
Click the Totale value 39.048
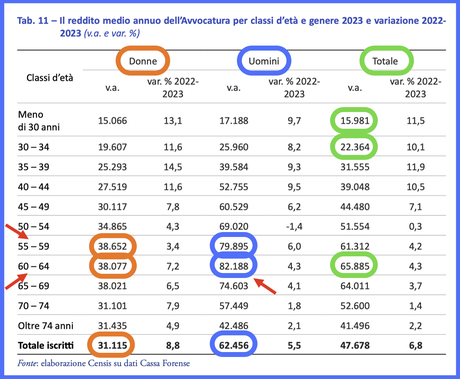tap(355, 187)
